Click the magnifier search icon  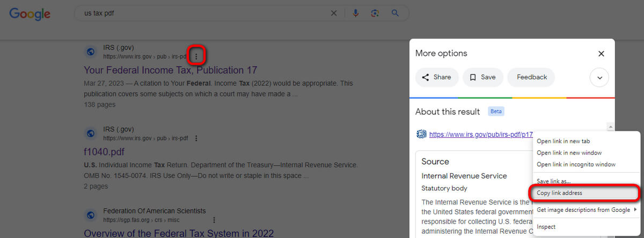(x=396, y=13)
